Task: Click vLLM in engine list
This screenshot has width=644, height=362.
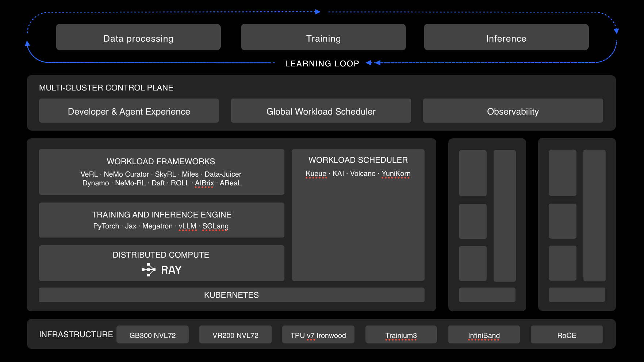Action: pos(187,226)
